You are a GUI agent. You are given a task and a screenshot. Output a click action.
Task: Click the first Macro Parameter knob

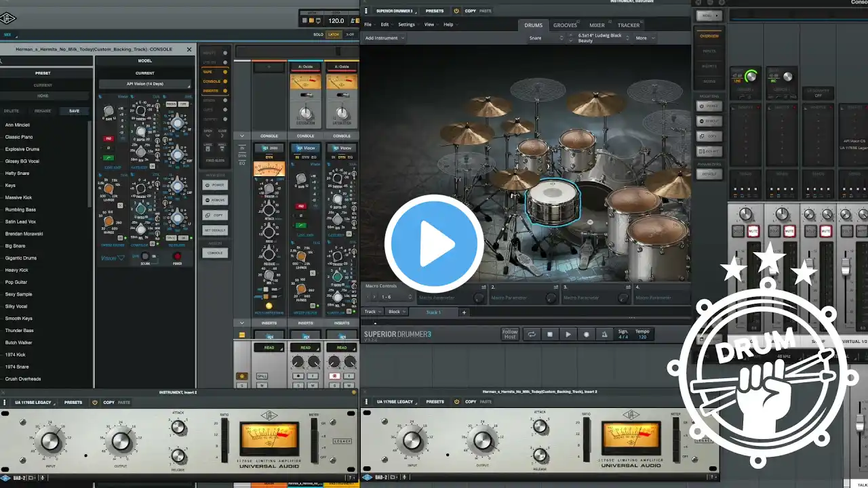point(479,298)
